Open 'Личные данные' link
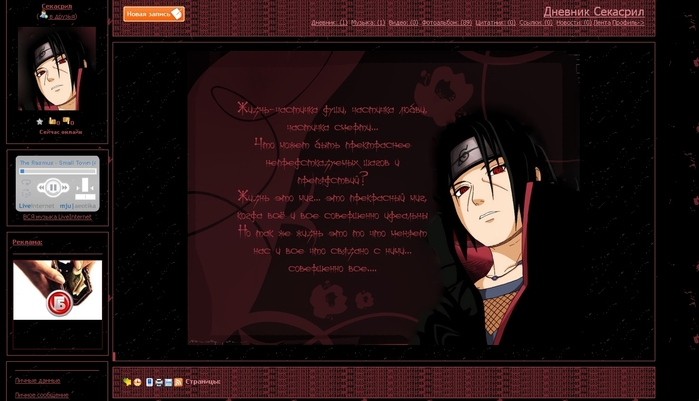 (37, 381)
